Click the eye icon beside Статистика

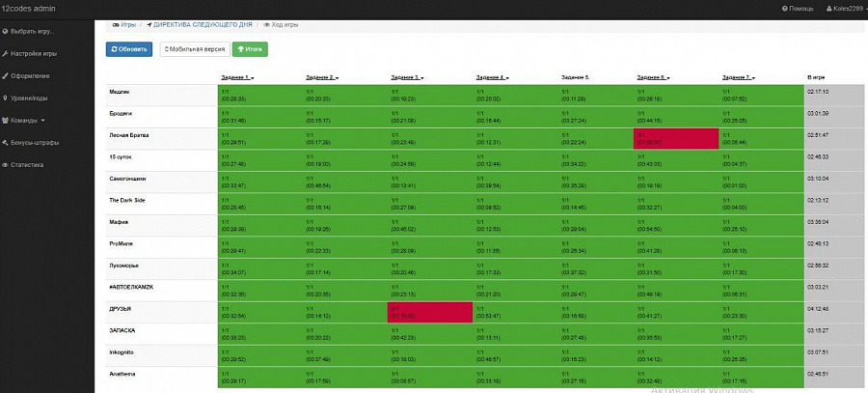5,164
